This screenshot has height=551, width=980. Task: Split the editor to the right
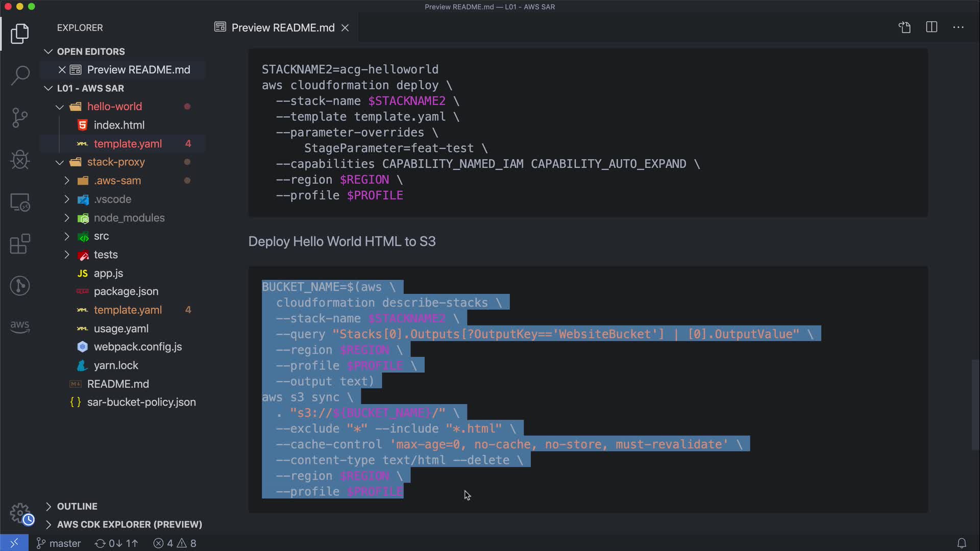(x=932, y=28)
